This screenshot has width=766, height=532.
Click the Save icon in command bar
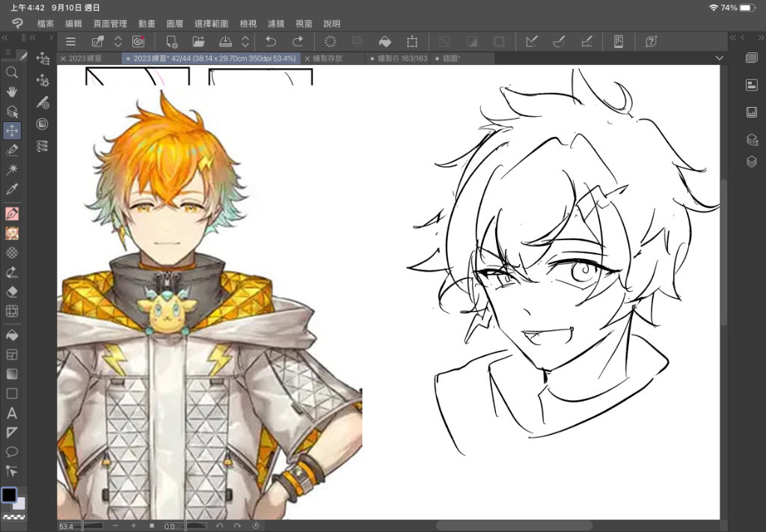(225, 41)
